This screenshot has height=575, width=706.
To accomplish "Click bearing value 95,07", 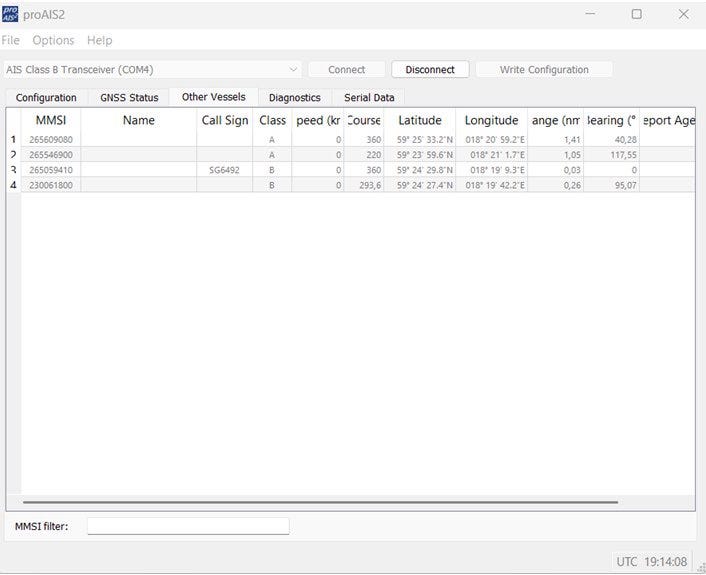I will [x=611, y=185].
